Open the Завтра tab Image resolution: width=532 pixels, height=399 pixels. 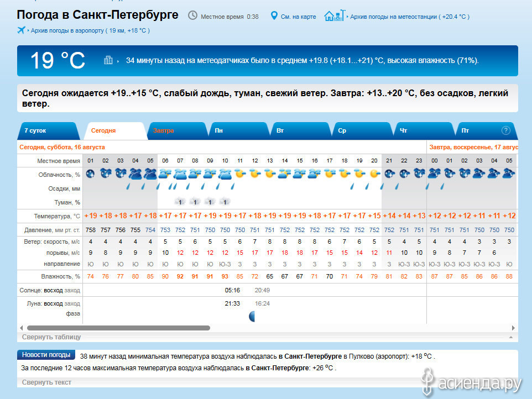pos(176,131)
